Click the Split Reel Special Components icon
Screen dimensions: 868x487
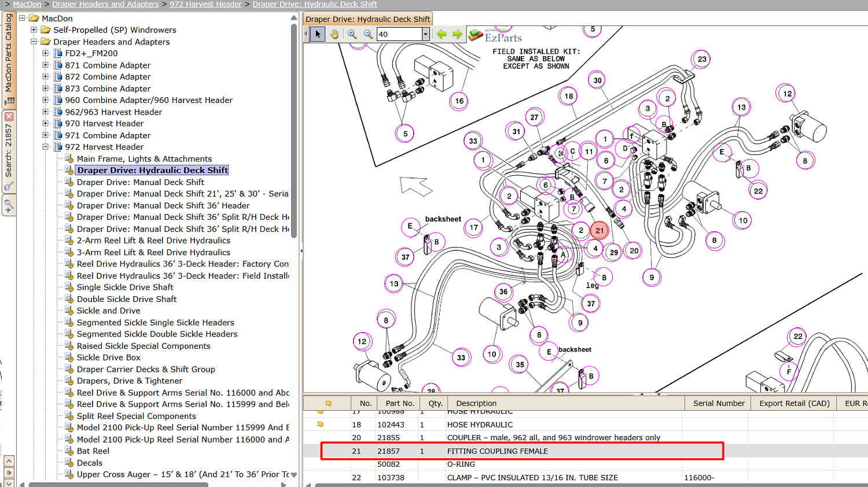pyautogui.click(x=69, y=416)
